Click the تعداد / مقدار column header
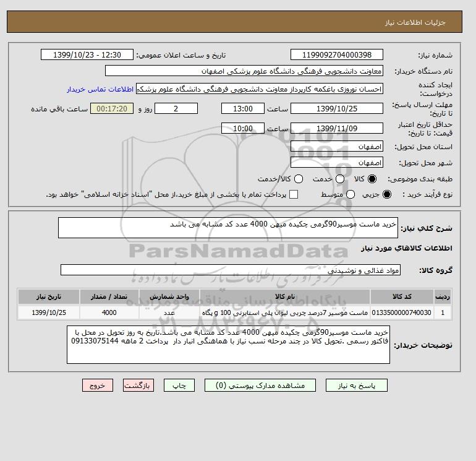Screen dimensions: 476x461 pos(109,296)
